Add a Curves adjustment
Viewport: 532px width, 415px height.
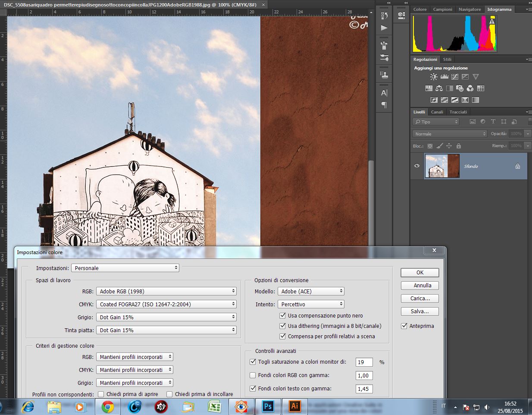pyautogui.click(x=455, y=77)
